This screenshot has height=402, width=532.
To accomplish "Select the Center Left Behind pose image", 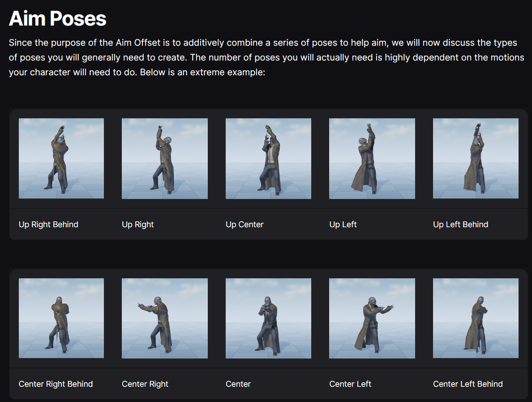I will click(476, 318).
